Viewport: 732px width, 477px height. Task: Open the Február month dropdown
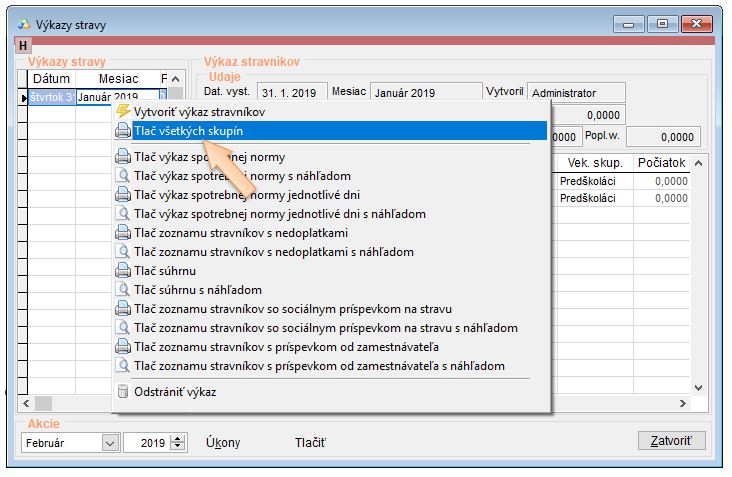coord(109,442)
